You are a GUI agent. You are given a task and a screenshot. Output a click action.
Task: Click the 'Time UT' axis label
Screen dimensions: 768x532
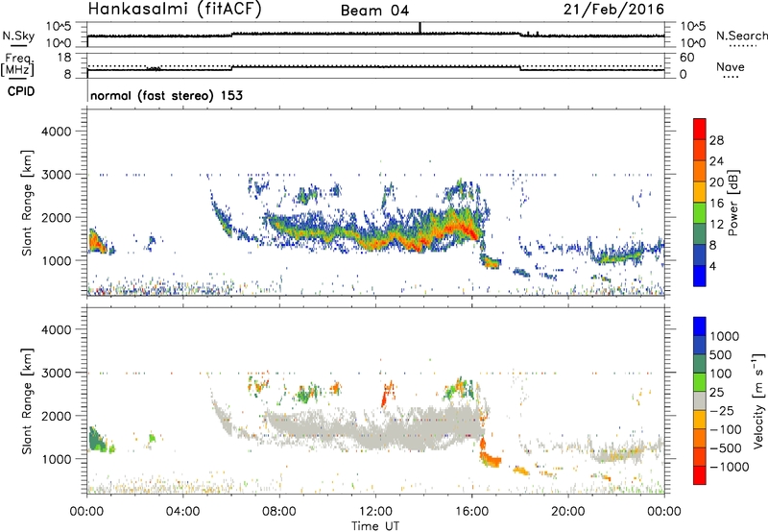pyautogui.click(x=375, y=526)
